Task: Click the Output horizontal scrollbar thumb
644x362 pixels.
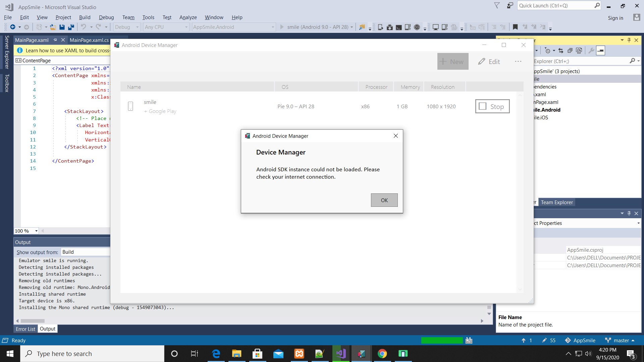Action: (x=33, y=321)
